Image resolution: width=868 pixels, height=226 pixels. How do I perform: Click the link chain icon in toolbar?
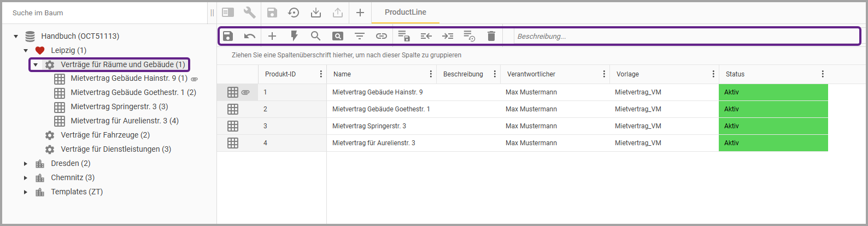coord(382,36)
